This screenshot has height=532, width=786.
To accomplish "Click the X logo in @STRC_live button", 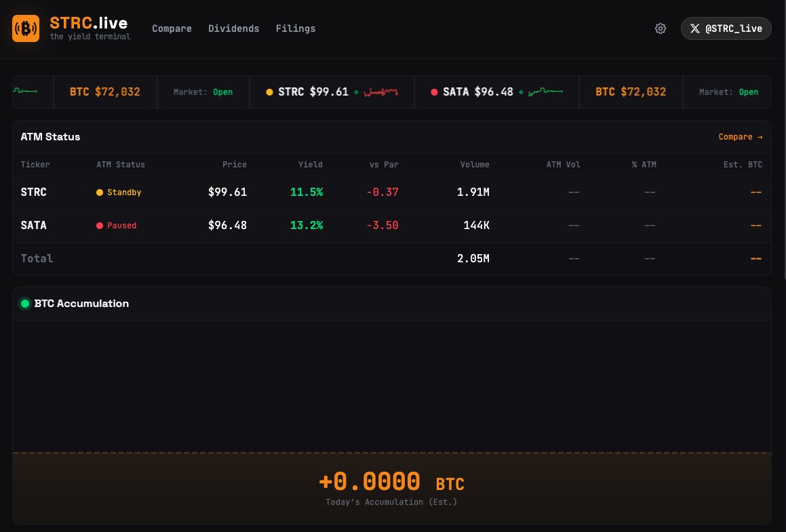I will click(694, 28).
